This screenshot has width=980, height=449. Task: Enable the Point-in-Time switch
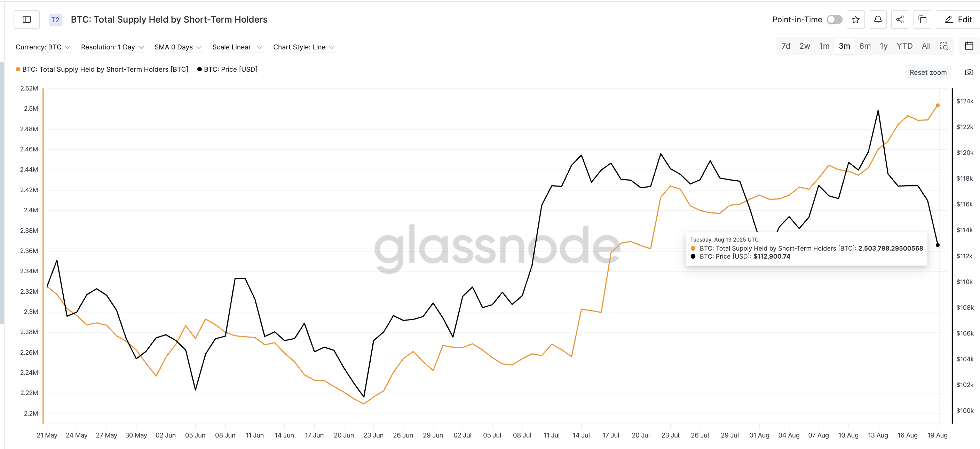coord(834,19)
